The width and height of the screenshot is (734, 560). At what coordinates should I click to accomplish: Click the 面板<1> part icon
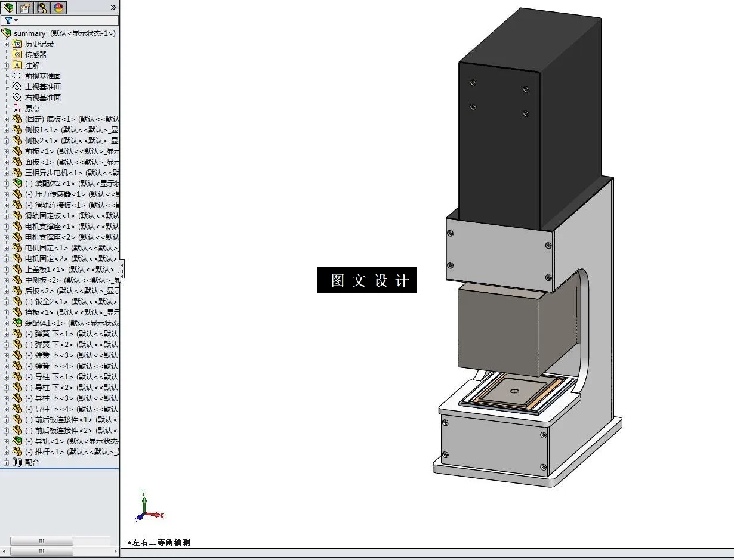(x=17, y=162)
